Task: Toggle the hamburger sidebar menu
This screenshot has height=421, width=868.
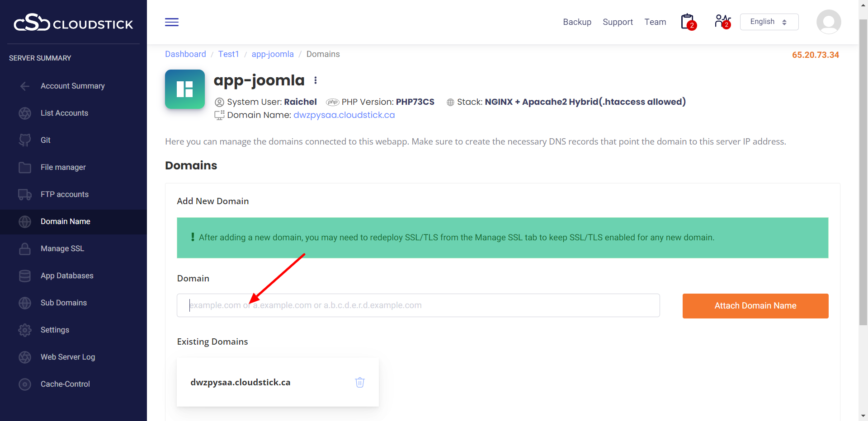Action: coord(171,22)
